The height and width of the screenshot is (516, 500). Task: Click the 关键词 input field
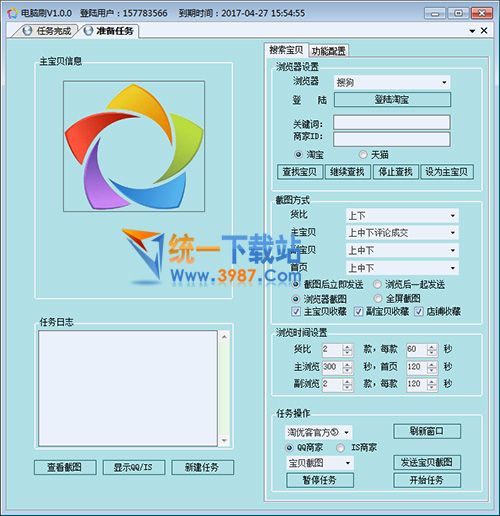coord(392,122)
